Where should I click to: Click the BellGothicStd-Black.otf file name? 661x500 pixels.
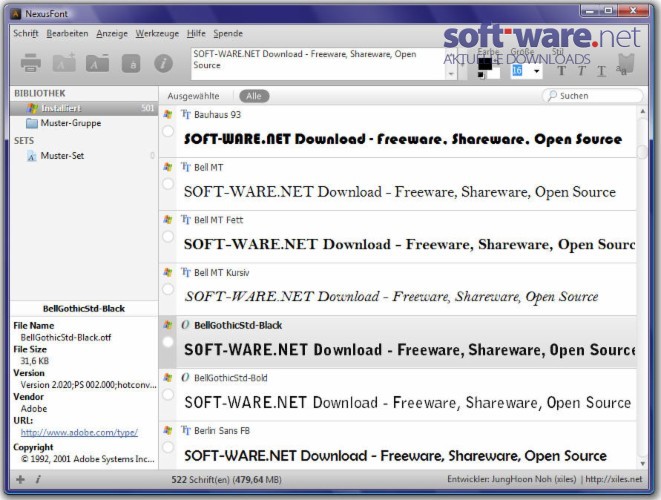tap(66, 337)
